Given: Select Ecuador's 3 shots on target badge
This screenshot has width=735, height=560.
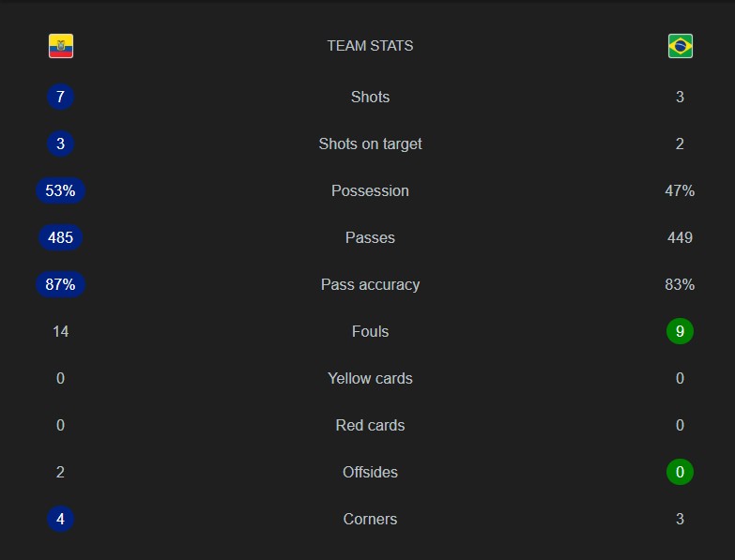Looking at the screenshot, I should tap(60, 144).
